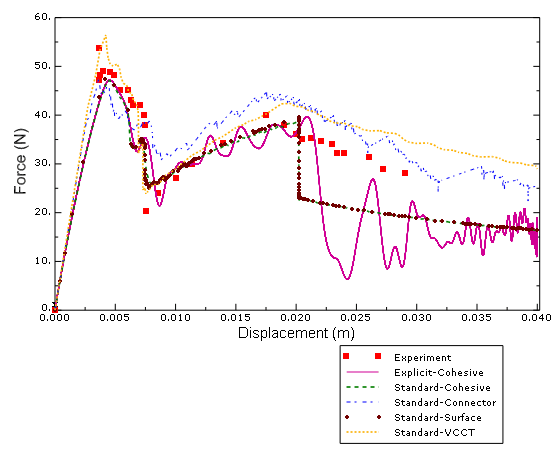This screenshot has height=453, width=560.
Task: Click the Force (N) axis title
Action: click(20, 161)
